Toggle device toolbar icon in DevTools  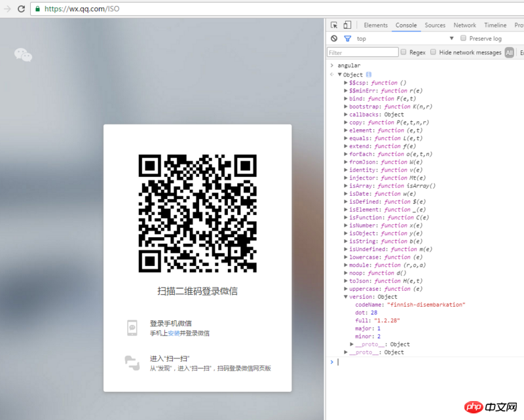tap(347, 26)
